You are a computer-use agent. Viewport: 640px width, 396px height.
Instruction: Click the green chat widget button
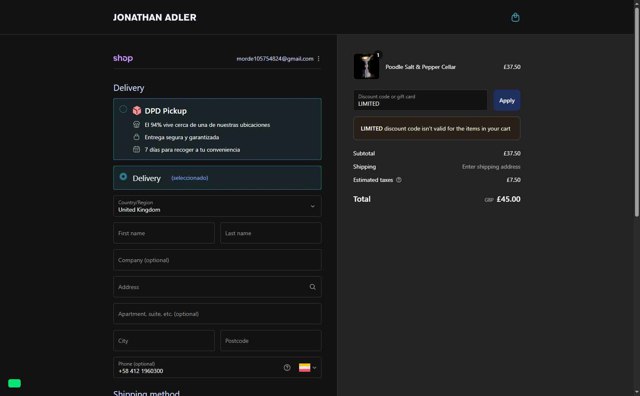pos(14,383)
